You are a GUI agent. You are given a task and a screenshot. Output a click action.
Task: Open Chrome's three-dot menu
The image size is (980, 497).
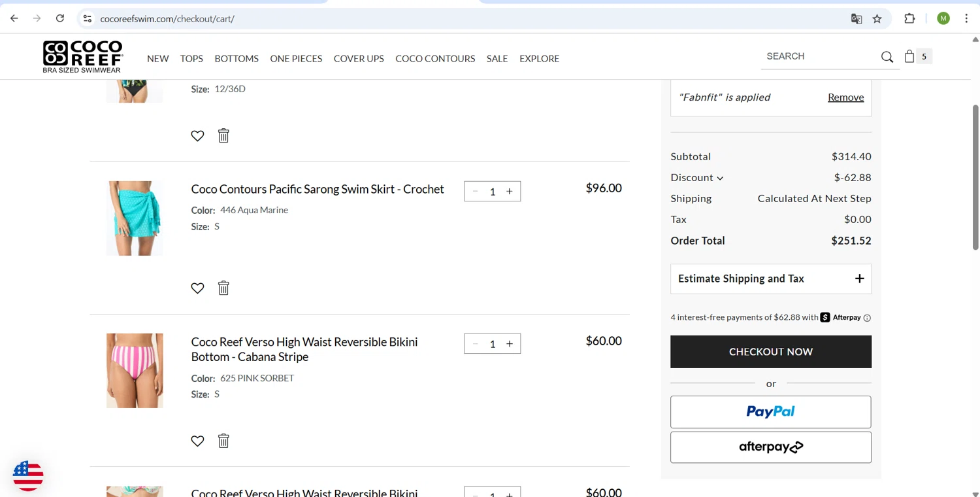pos(966,18)
